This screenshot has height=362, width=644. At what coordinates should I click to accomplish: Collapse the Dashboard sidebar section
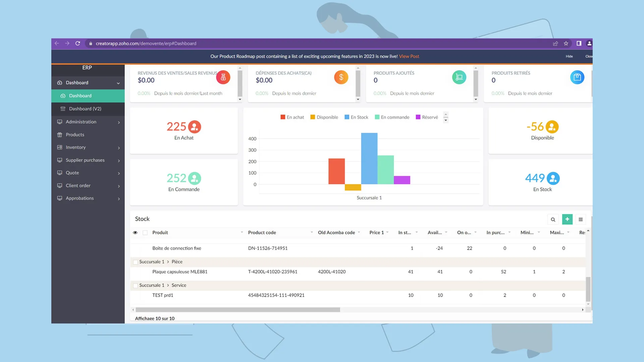tap(118, 83)
